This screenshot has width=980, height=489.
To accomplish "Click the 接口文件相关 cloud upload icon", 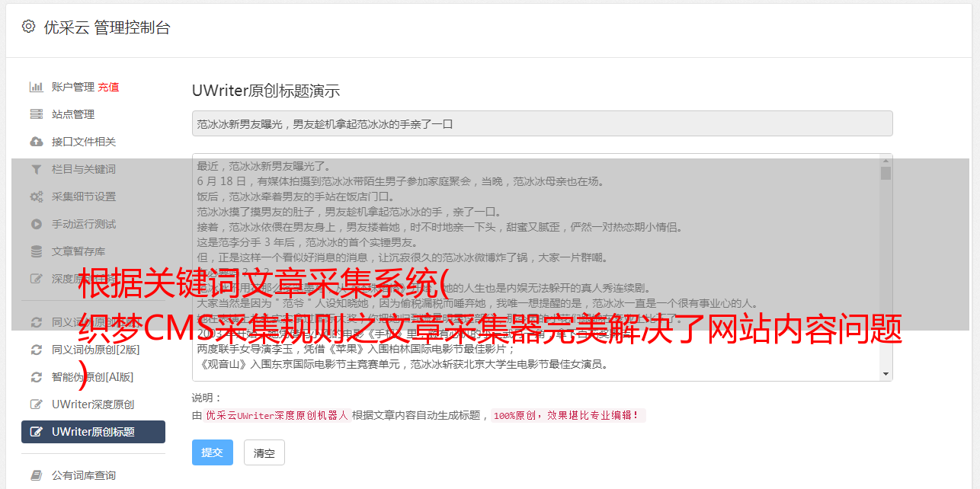I will (x=36, y=142).
